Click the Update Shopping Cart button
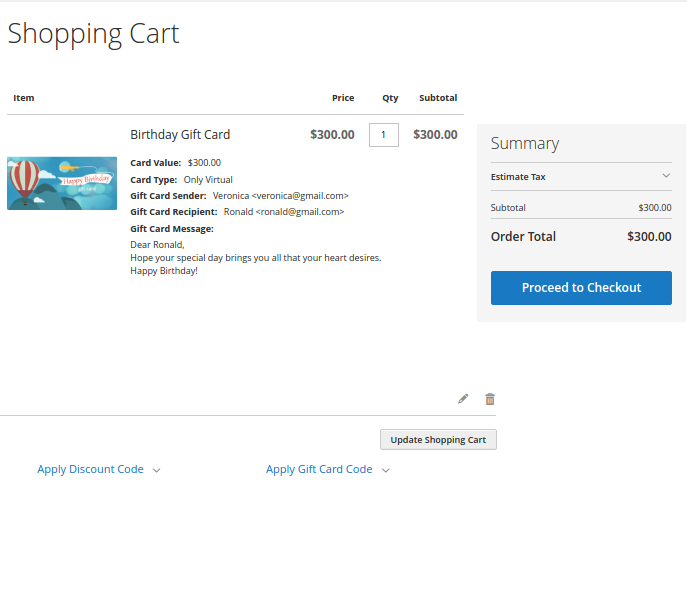 pyautogui.click(x=438, y=440)
